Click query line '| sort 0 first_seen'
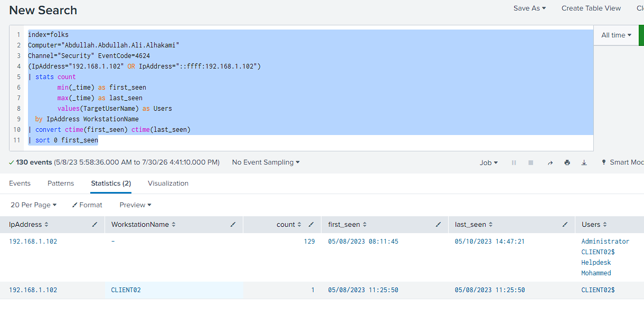 click(63, 140)
